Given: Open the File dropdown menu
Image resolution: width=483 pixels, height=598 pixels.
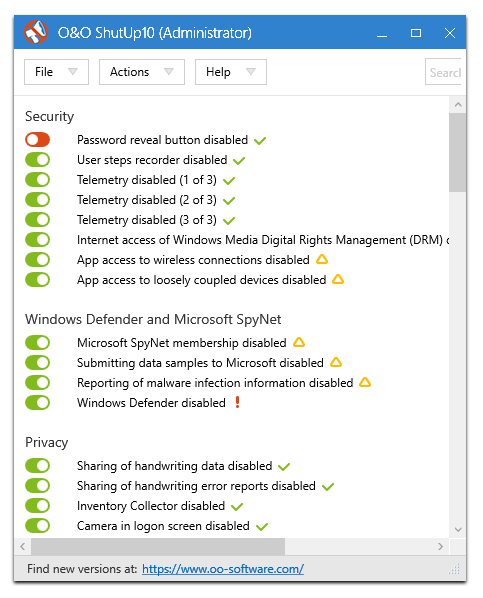Looking at the screenshot, I should (x=56, y=72).
